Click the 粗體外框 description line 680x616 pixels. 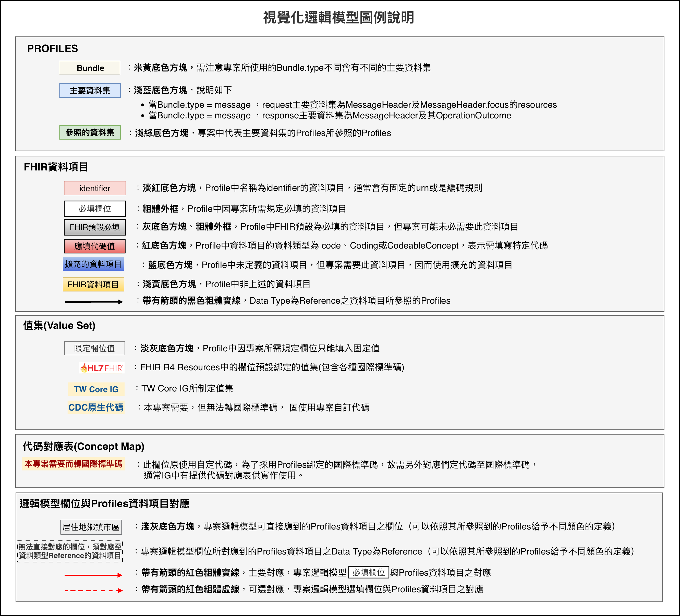[x=241, y=209]
